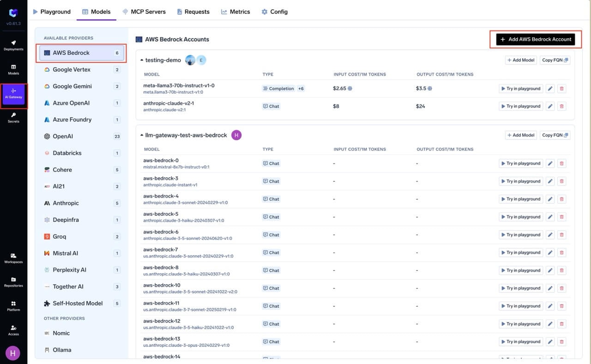Edit the aws-bedrock-12 model
The width and height of the screenshot is (591, 364).
[x=550, y=324]
